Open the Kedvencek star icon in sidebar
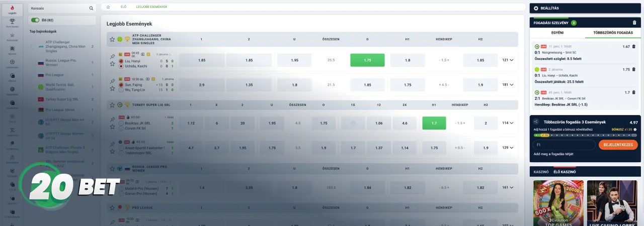644x226 pixels. tap(12, 35)
